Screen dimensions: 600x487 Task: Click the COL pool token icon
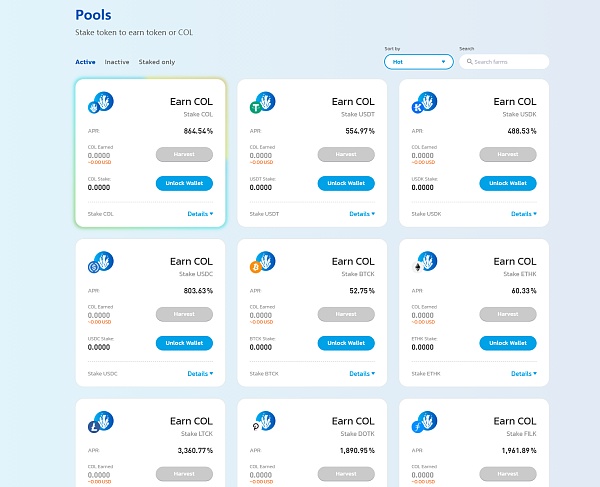100,103
